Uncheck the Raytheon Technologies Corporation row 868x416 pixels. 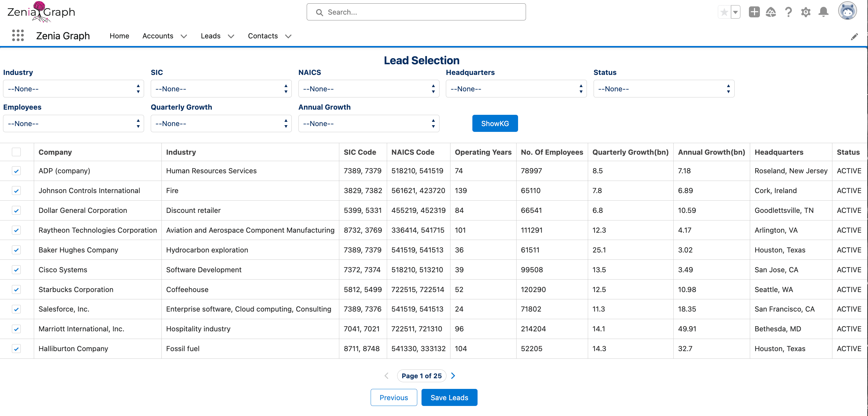click(x=16, y=230)
